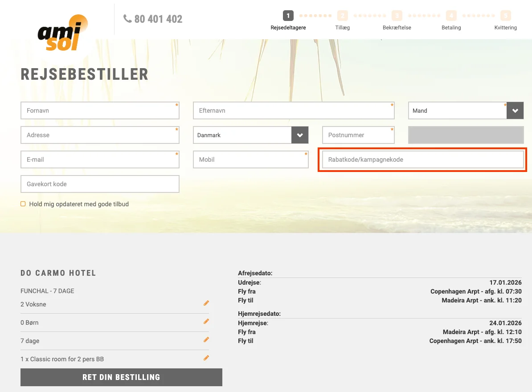Click step 2 Tillæg indicator
This screenshot has height=392, width=532.
(342, 16)
